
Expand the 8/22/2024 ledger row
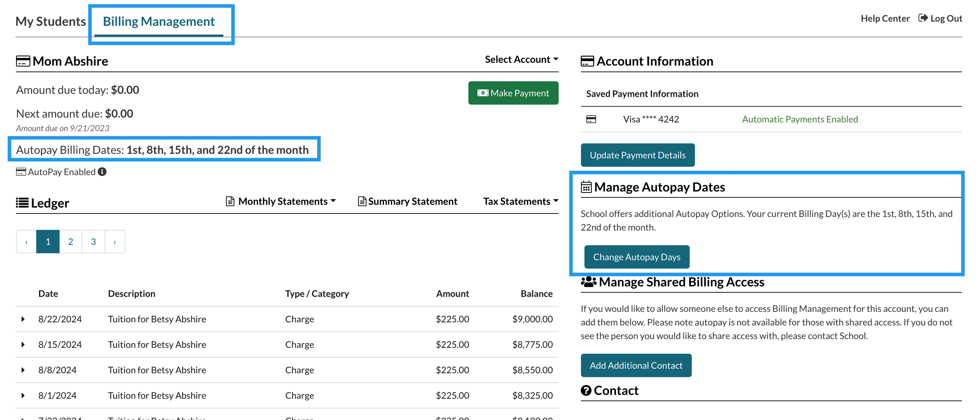pyautogui.click(x=23, y=319)
